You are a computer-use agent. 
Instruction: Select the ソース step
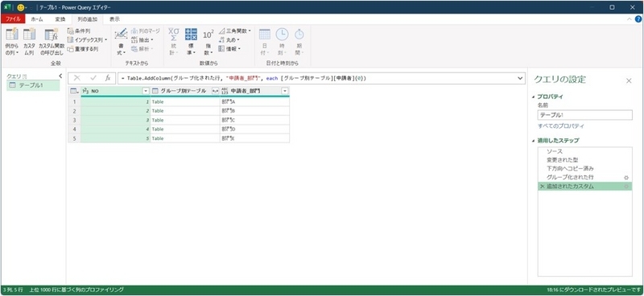[x=585, y=151]
